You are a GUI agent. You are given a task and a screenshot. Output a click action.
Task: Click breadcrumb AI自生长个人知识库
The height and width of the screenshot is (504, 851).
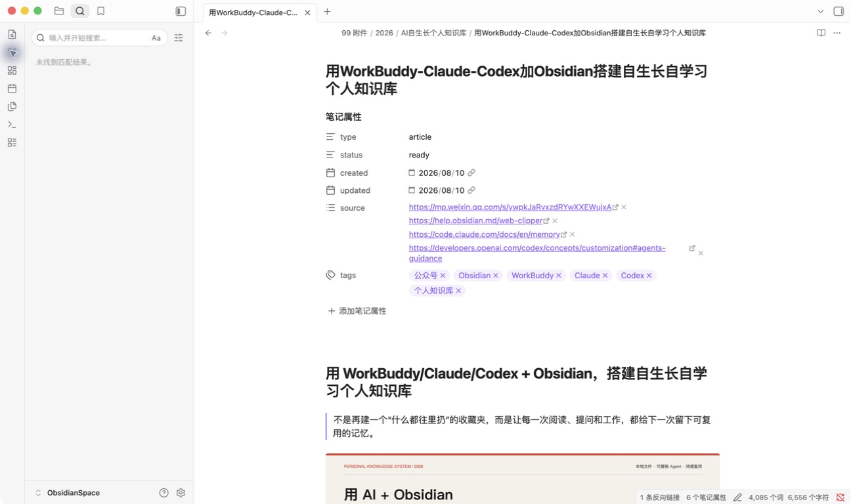tap(433, 33)
